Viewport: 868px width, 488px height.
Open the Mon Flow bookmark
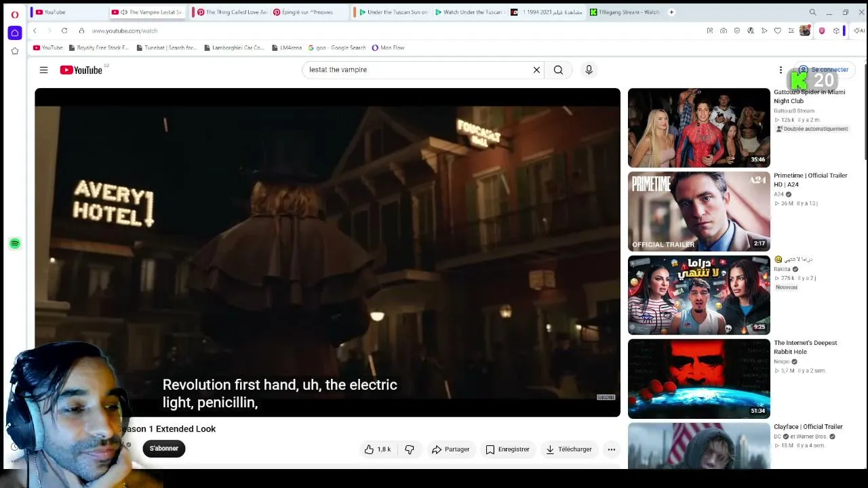tap(388, 48)
